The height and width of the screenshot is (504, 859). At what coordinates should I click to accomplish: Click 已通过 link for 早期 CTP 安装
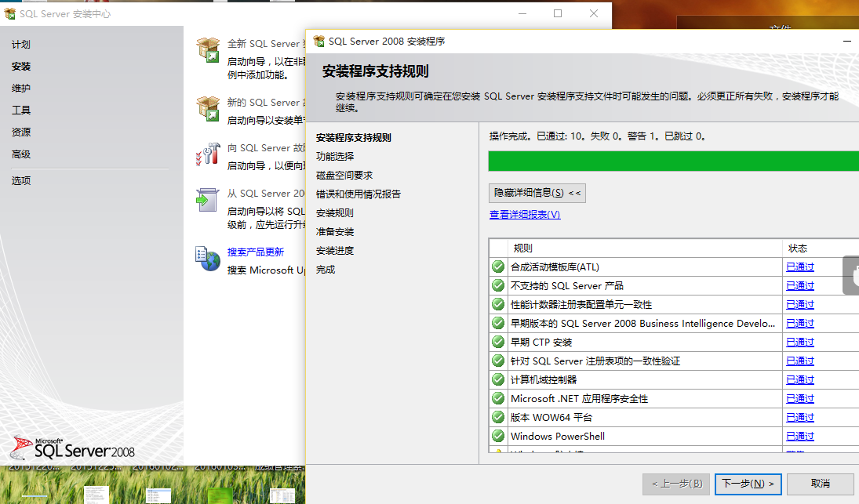[x=800, y=342]
